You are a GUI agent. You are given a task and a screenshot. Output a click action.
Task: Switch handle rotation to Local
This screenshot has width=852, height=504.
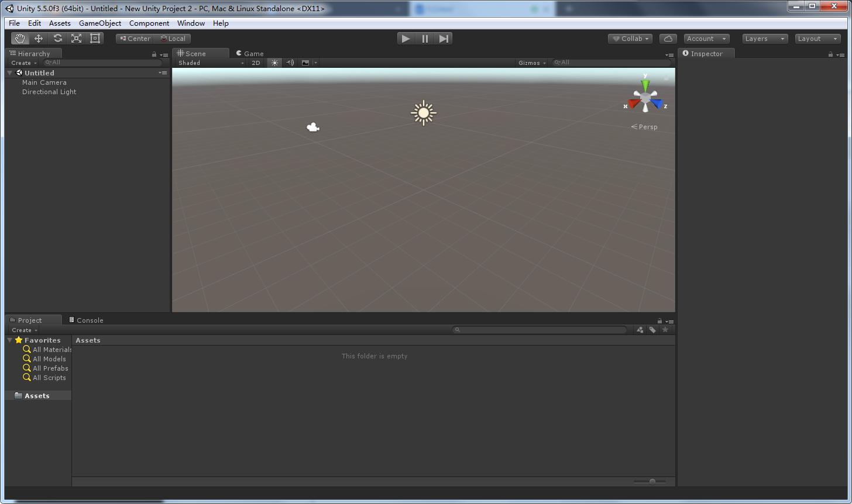pos(173,38)
